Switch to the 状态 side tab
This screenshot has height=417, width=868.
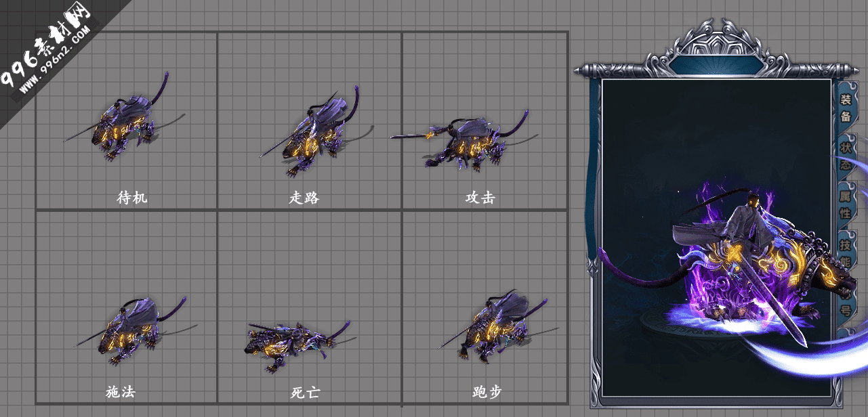pos(846,156)
